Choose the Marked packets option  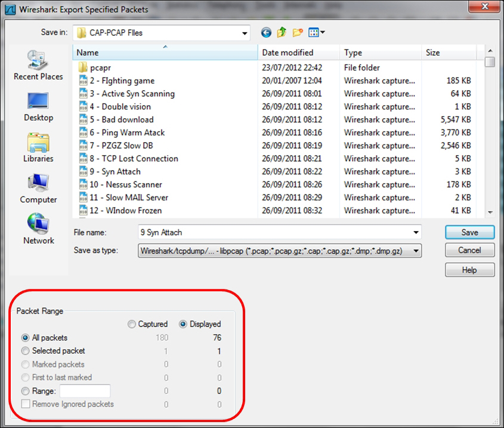[26, 364]
